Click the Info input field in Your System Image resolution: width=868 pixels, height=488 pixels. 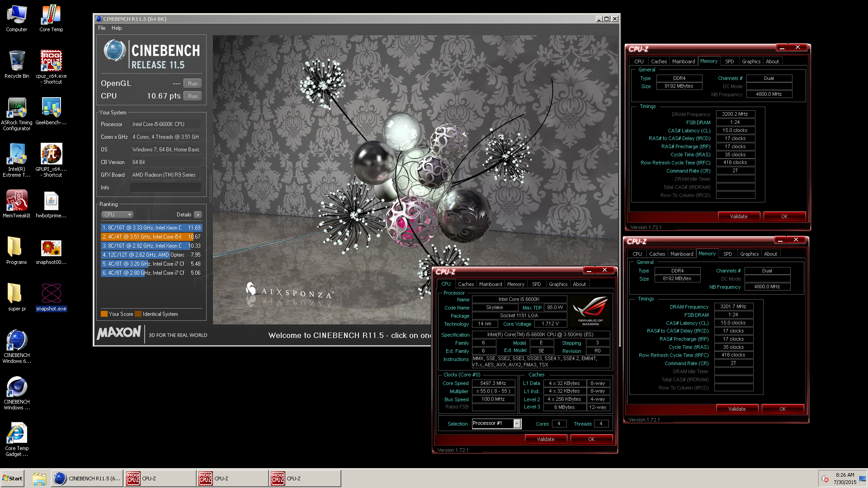click(x=166, y=188)
